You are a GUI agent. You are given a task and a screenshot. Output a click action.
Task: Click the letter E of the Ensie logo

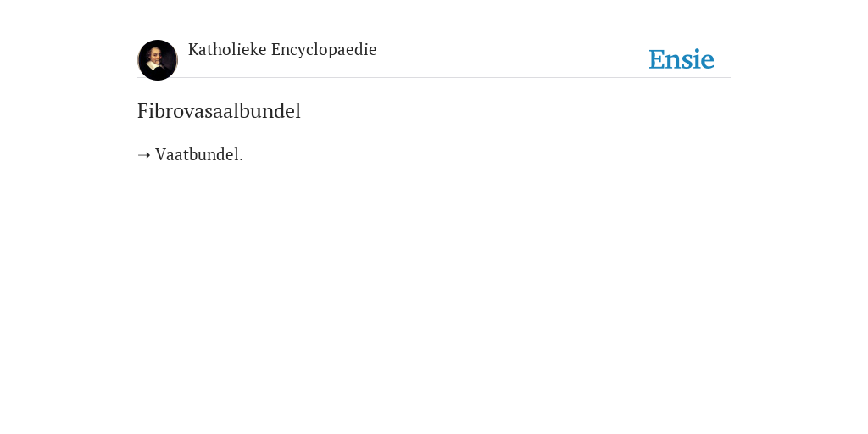(x=657, y=60)
